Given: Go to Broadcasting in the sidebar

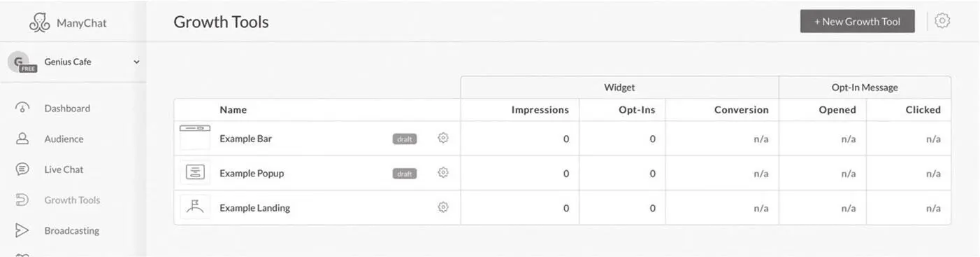Looking at the screenshot, I should click(x=72, y=230).
